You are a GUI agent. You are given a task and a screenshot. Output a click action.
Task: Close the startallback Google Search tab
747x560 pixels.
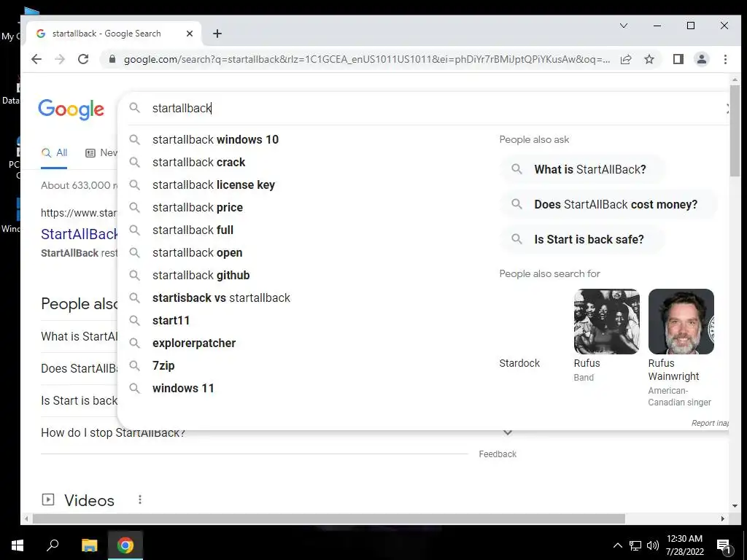(x=189, y=34)
